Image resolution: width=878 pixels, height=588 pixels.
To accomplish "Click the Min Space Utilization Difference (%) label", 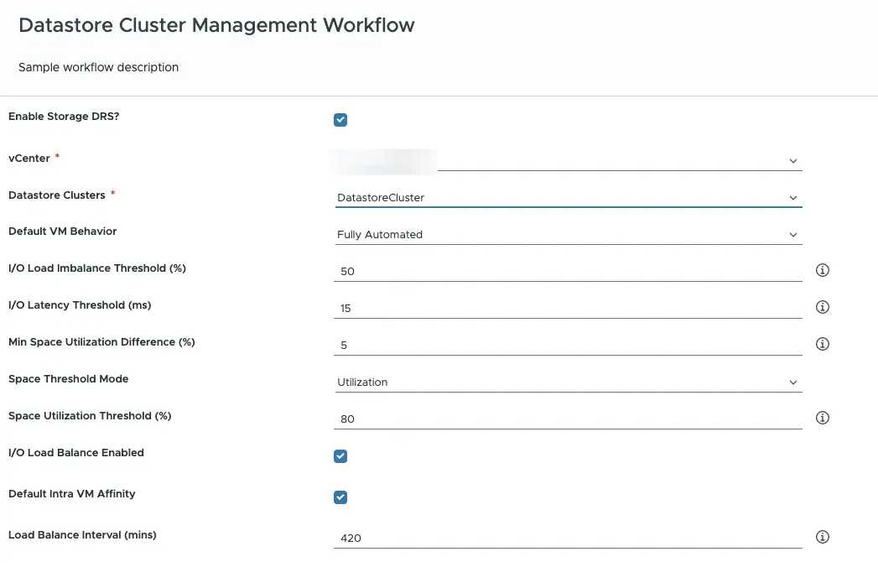I will [x=101, y=342].
